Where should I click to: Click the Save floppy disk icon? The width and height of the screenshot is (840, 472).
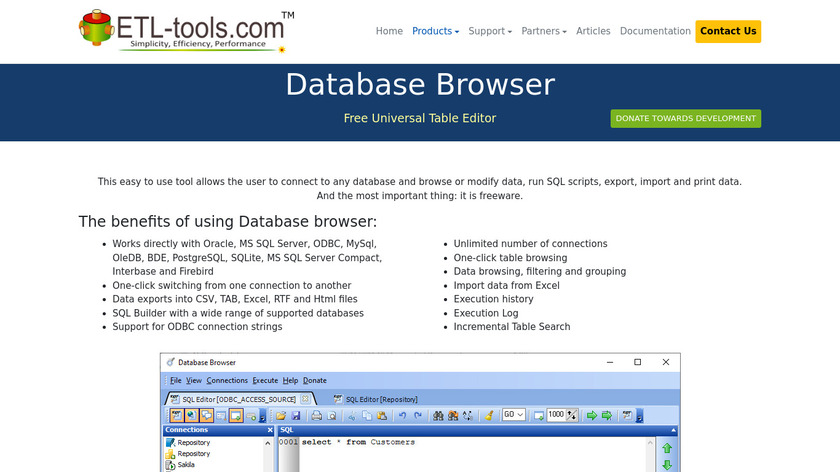coord(296,416)
